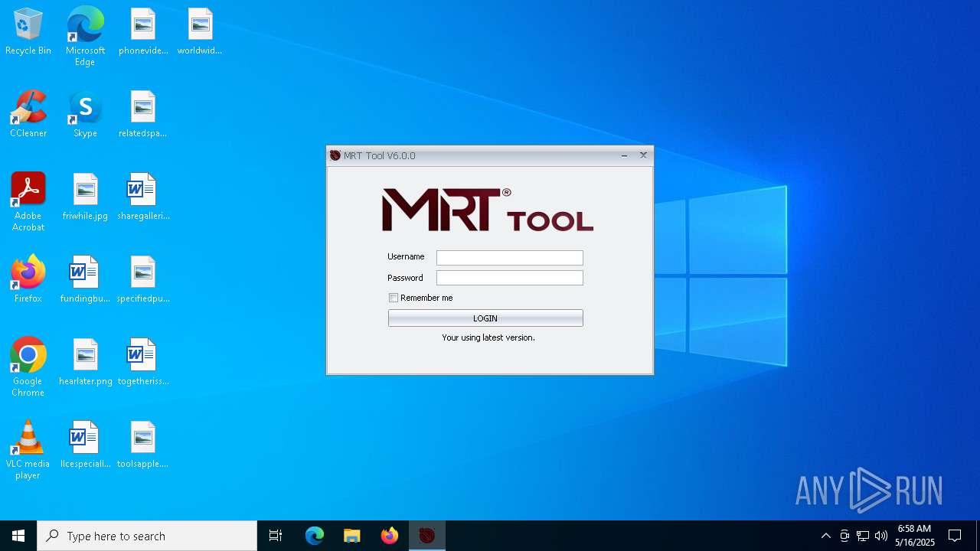980x551 pixels.
Task: Select the worldwid... file icon
Action: click(x=200, y=32)
